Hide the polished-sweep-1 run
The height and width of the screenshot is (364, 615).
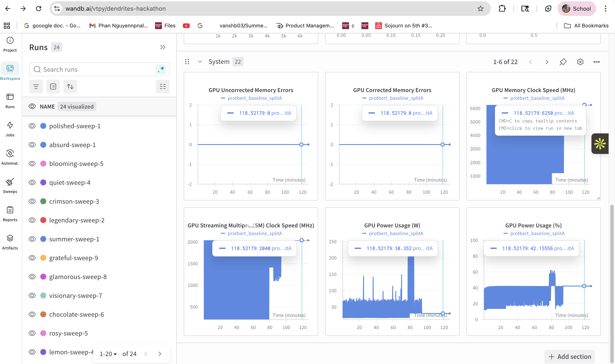(32, 126)
